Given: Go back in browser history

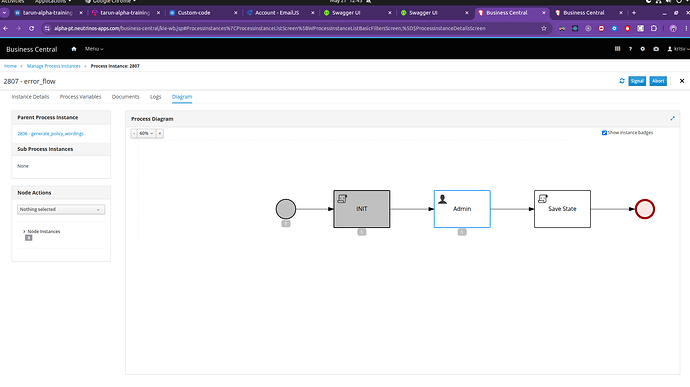Looking at the screenshot, I should tap(5, 28).
